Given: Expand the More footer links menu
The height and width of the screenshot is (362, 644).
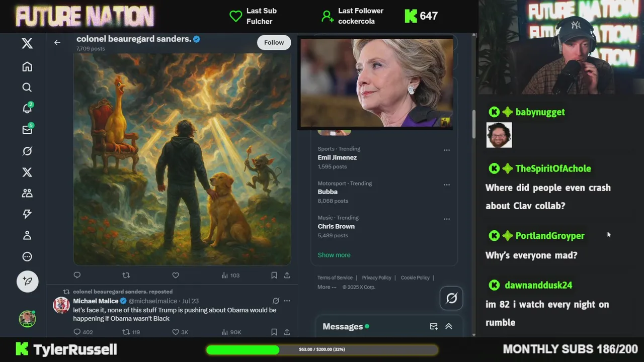Looking at the screenshot, I should pos(327,287).
